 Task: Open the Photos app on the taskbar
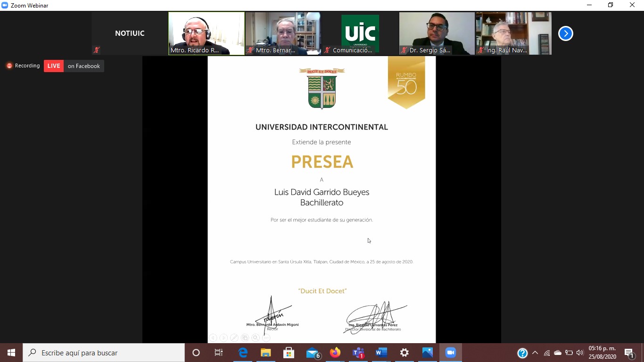coord(428,353)
